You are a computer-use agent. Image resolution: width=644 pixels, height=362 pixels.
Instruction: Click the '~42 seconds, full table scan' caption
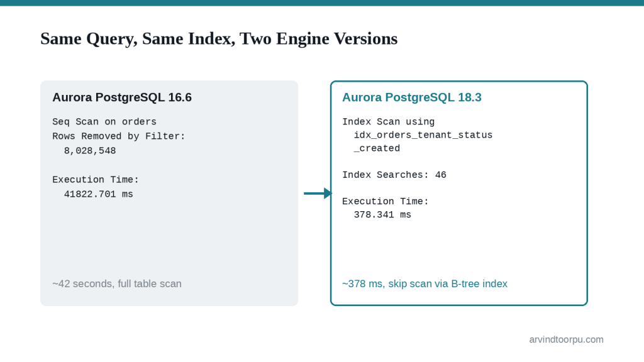coord(117,284)
